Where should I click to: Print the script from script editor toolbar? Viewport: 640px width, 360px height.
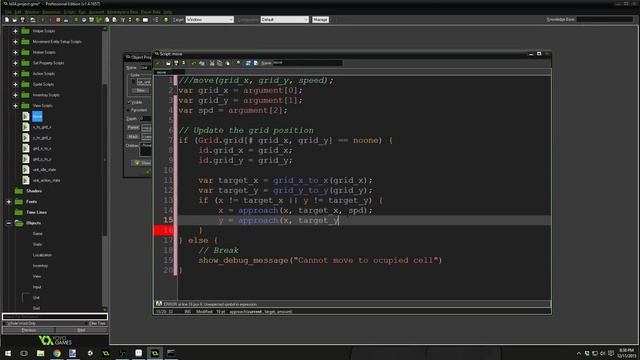[x=183, y=63]
